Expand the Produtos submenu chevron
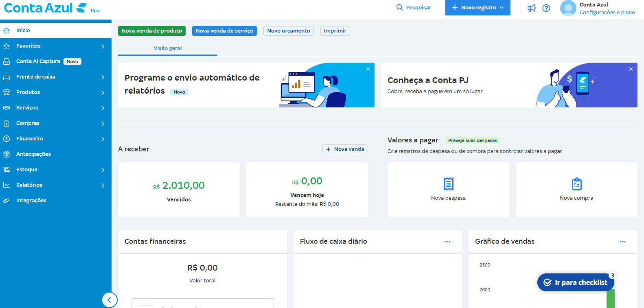This screenshot has width=644, height=308. tap(103, 93)
